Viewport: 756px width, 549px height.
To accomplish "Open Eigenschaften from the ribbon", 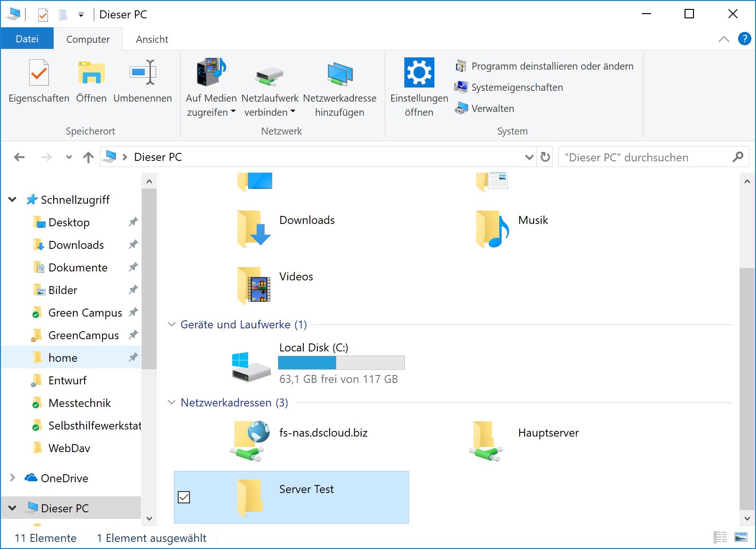I will [x=39, y=81].
